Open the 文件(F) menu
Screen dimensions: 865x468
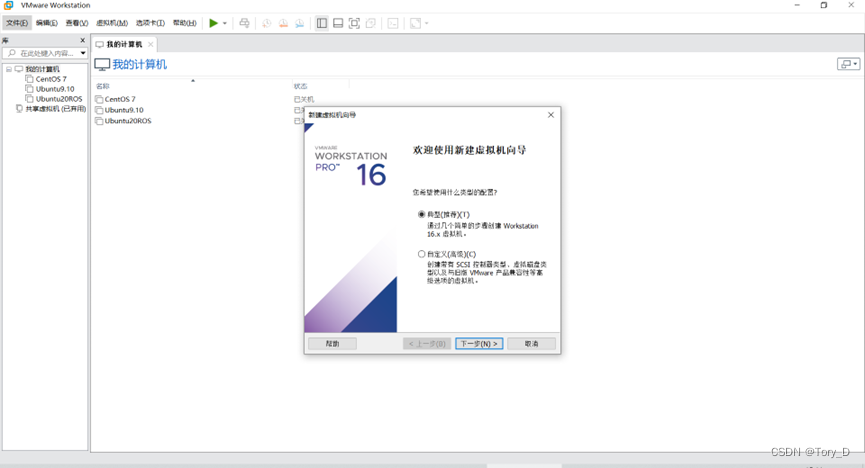point(17,23)
